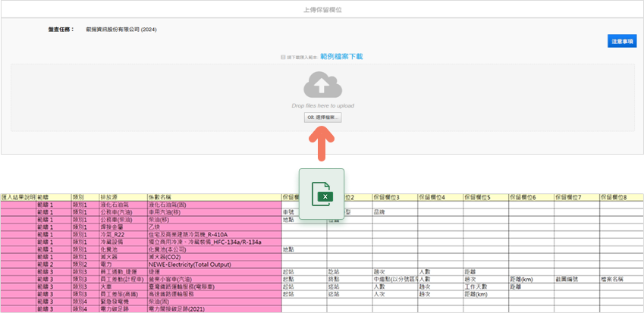Viewport: 644px width, 313px height.
Task: Toggle the checkbox beside 範例檔案下載
Action: pos(282,57)
